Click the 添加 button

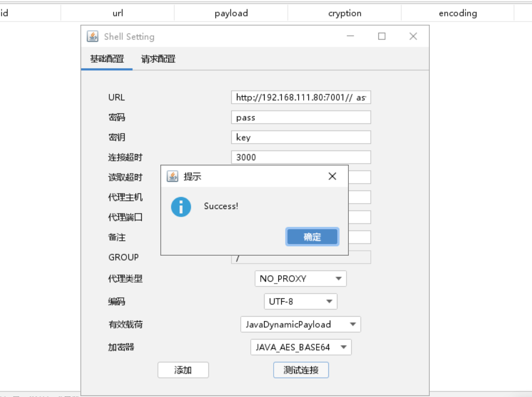tap(183, 370)
